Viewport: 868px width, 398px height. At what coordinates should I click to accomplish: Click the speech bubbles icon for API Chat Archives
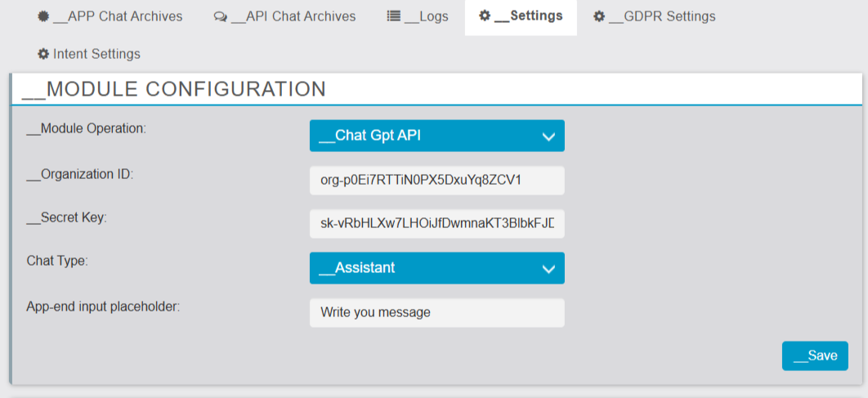[220, 16]
